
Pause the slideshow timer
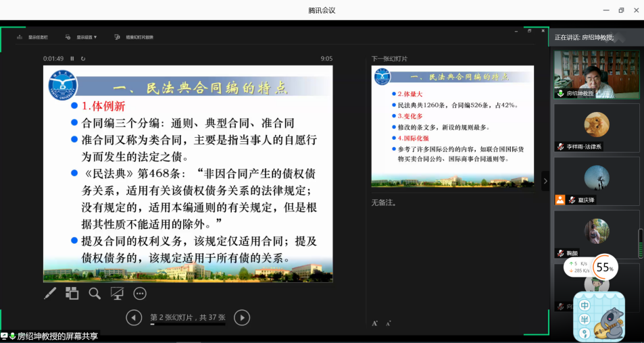click(x=72, y=59)
